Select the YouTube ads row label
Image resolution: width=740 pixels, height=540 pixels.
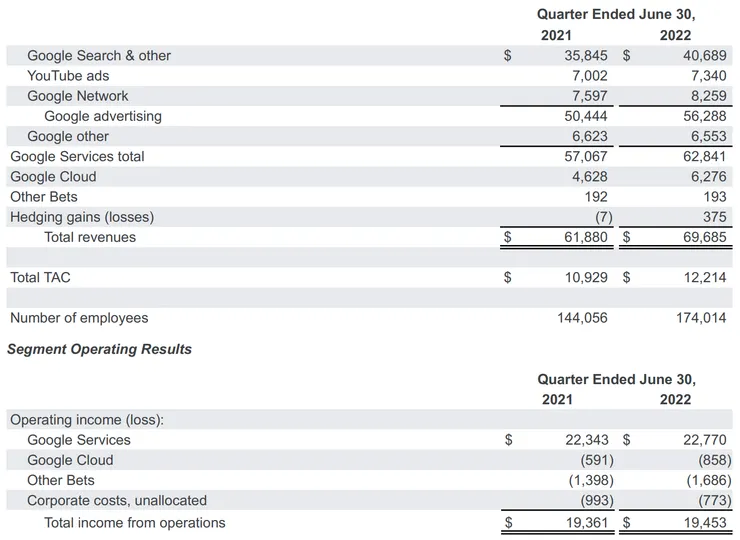(68, 76)
